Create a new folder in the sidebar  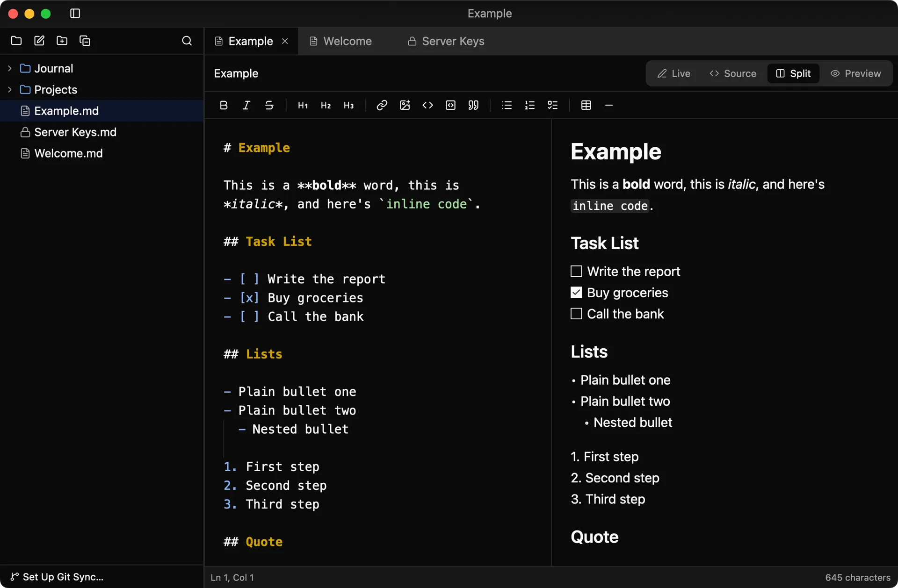tap(62, 41)
